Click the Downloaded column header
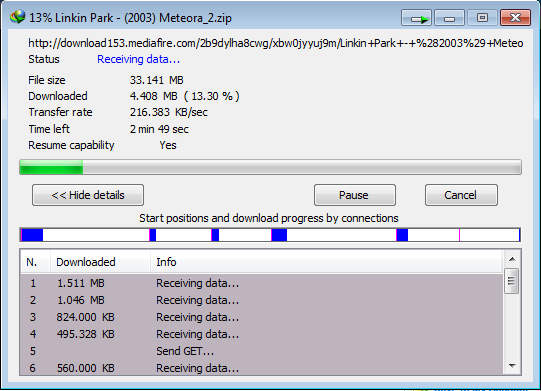541x391 pixels. tap(100, 262)
